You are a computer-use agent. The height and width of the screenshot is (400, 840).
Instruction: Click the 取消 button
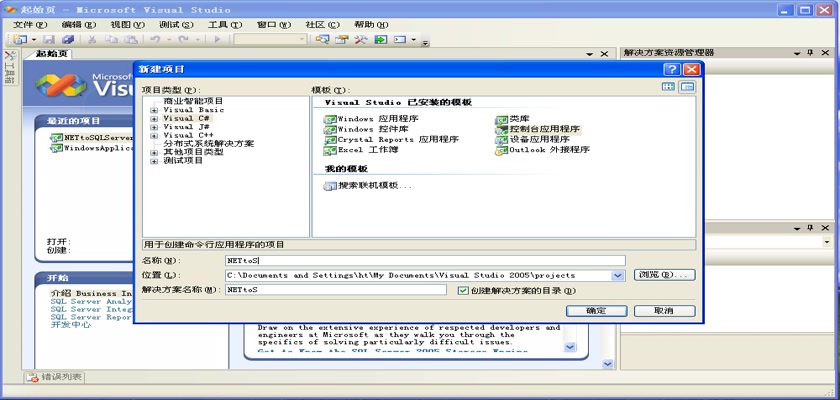tap(664, 311)
